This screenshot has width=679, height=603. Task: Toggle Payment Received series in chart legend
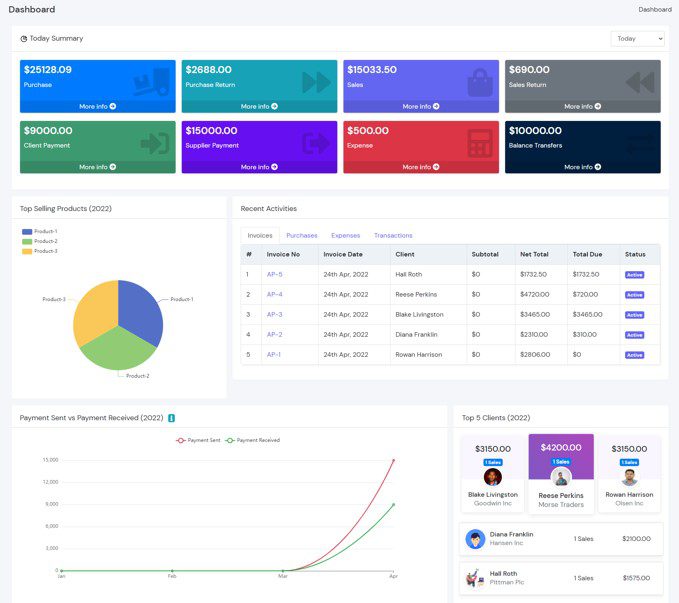point(253,440)
